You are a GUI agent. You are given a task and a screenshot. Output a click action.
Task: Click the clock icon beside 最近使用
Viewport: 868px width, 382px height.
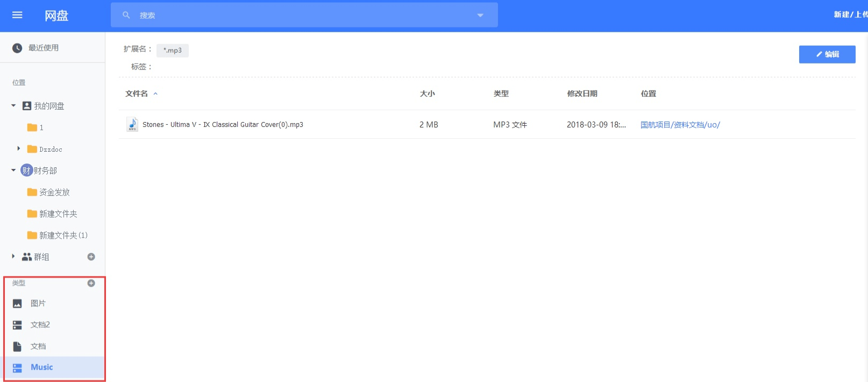17,48
